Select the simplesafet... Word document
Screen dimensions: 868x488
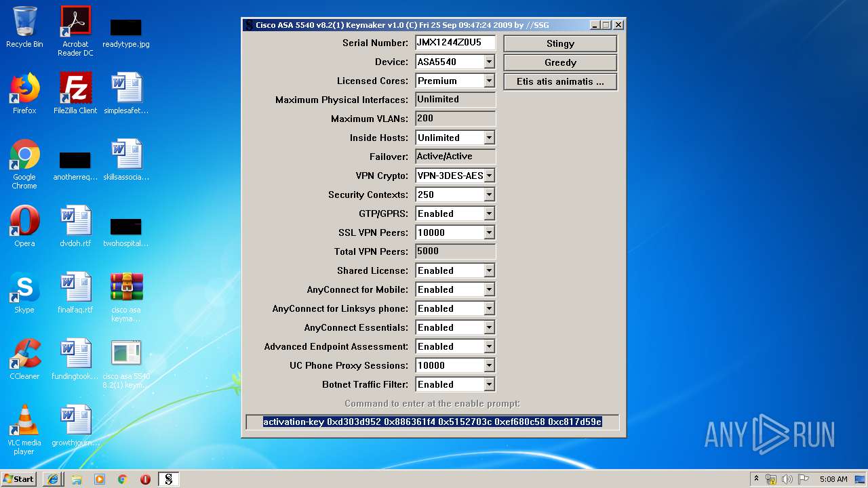(126, 94)
